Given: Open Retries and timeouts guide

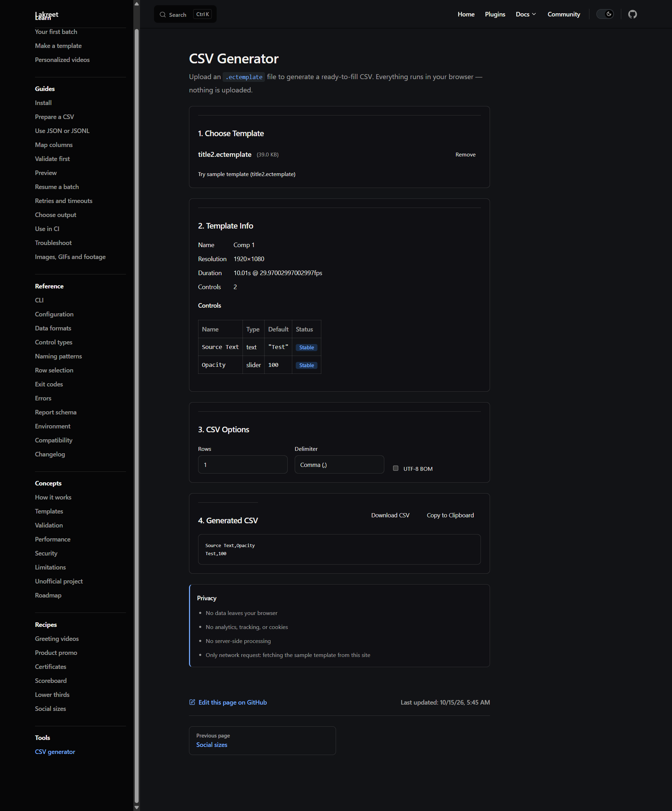Looking at the screenshot, I should pyautogui.click(x=64, y=201).
